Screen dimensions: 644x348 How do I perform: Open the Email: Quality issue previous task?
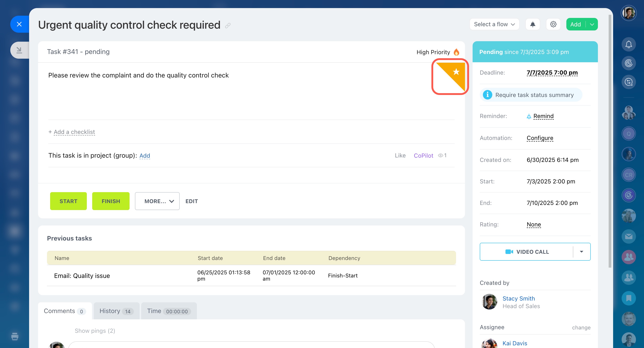82,276
